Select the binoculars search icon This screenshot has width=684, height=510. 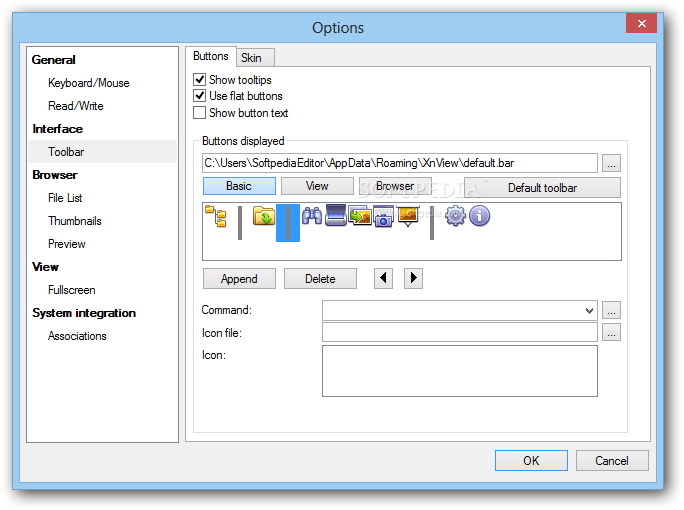(x=311, y=216)
